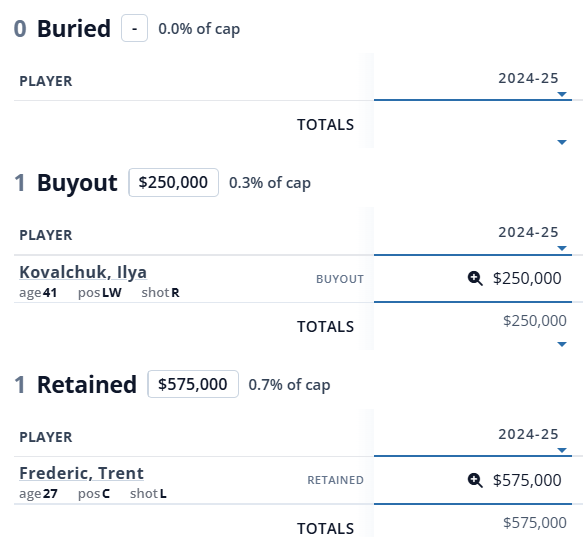Click magnifier icon beside Kovalchuk's $250,000
Viewport: 583px width, 537px height.
(475, 279)
